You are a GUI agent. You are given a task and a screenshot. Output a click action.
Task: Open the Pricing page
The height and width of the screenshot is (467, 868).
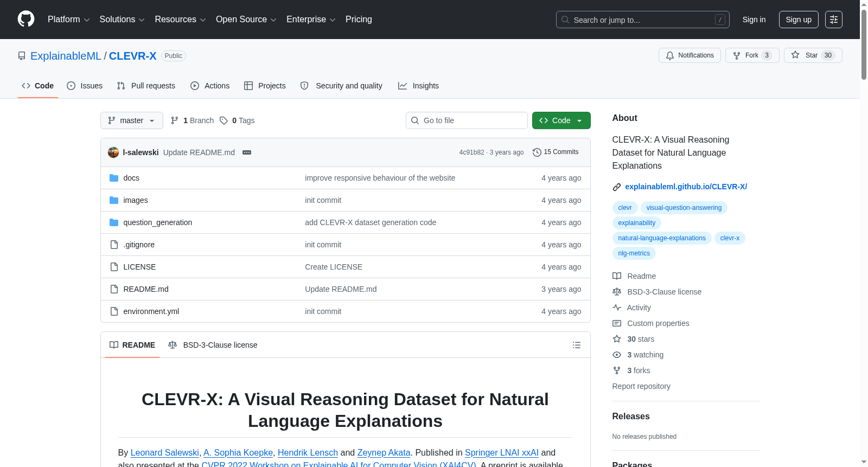point(359,20)
